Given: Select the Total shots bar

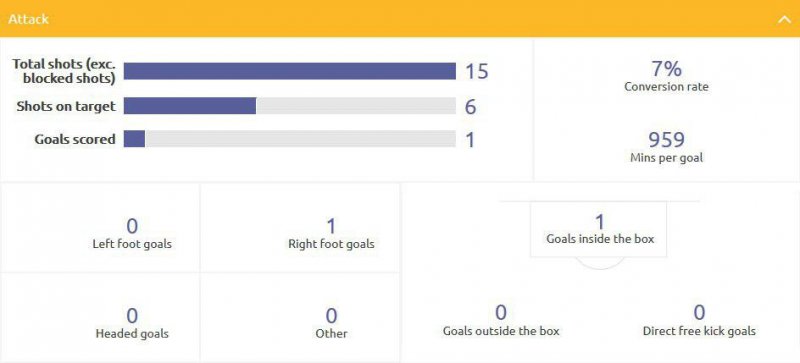Looking at the screenshot, I should (x=290, y=71).
